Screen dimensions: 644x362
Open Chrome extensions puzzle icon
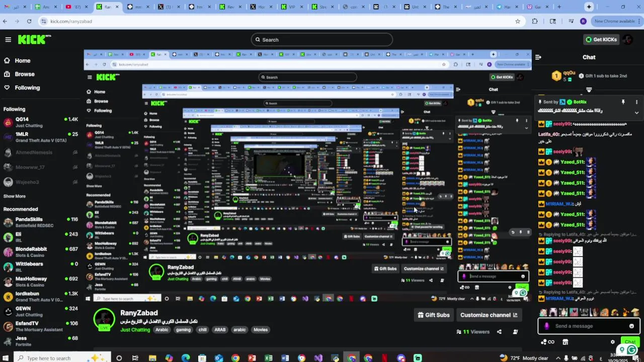click(x=535, y=21)
